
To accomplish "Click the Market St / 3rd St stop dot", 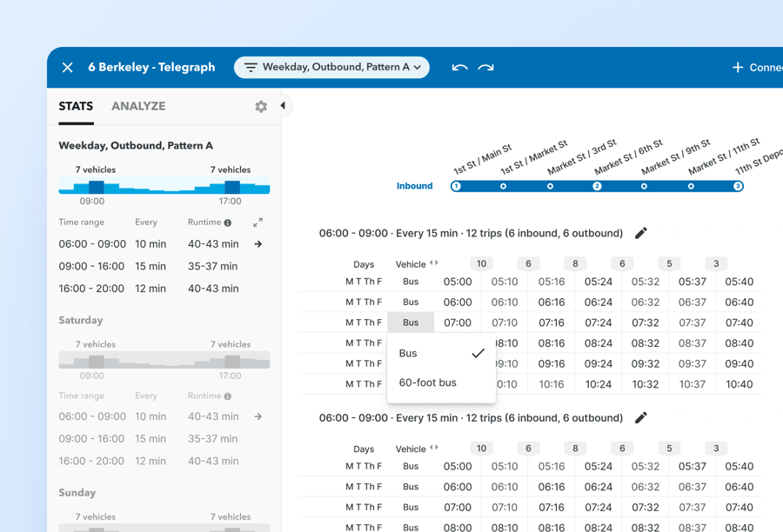I will tap(550, 186).
